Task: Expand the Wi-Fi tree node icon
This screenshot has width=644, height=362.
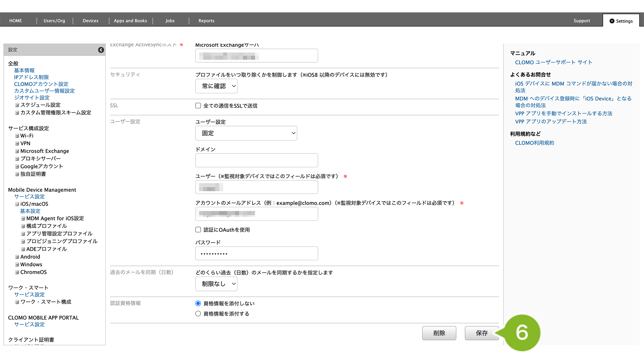Action: (x=17, y=136)
